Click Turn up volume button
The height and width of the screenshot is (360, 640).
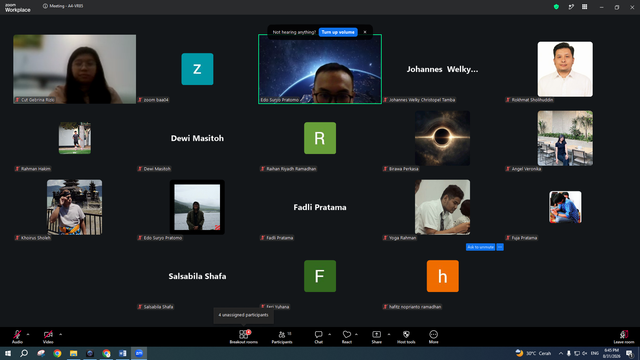click(338, 32)
